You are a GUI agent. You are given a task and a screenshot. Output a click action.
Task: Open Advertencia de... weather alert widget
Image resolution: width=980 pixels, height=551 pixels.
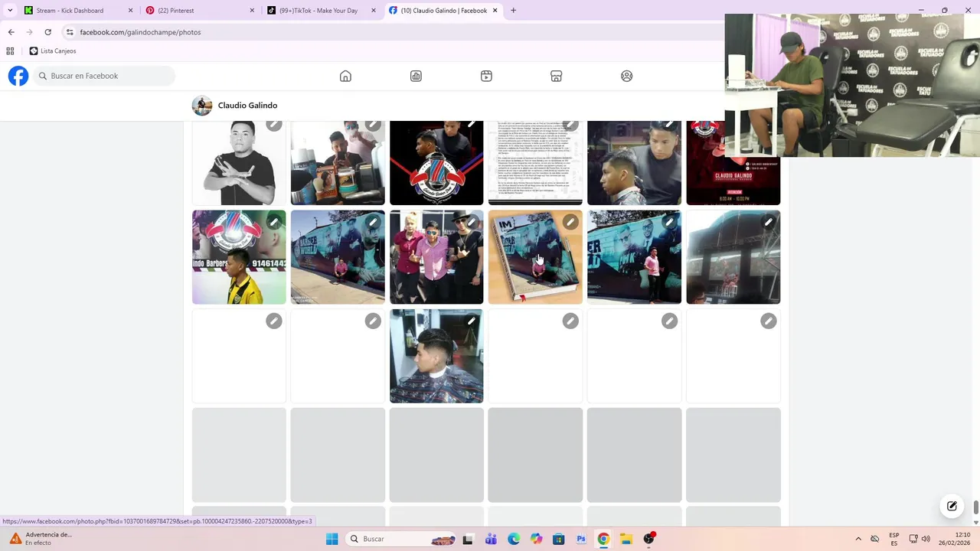[x=40, y=539]
